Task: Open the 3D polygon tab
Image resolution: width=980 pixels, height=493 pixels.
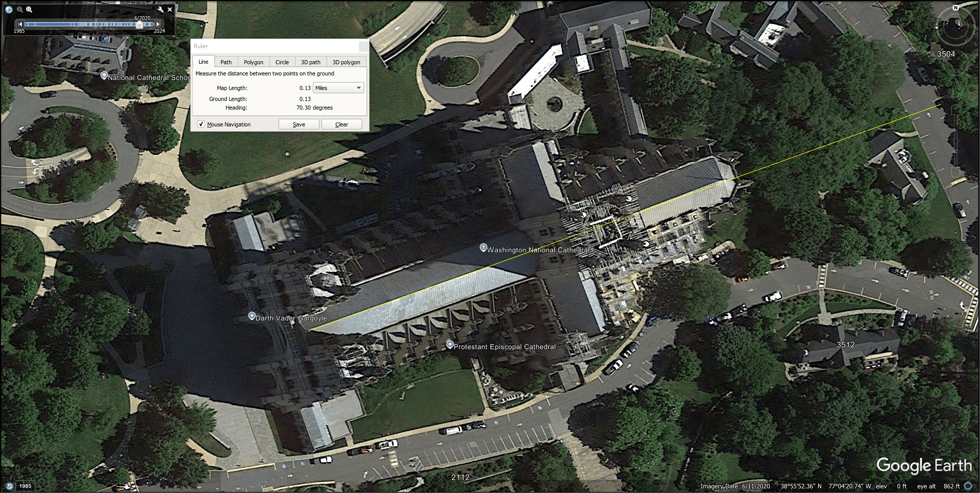Action: (346, 62)
